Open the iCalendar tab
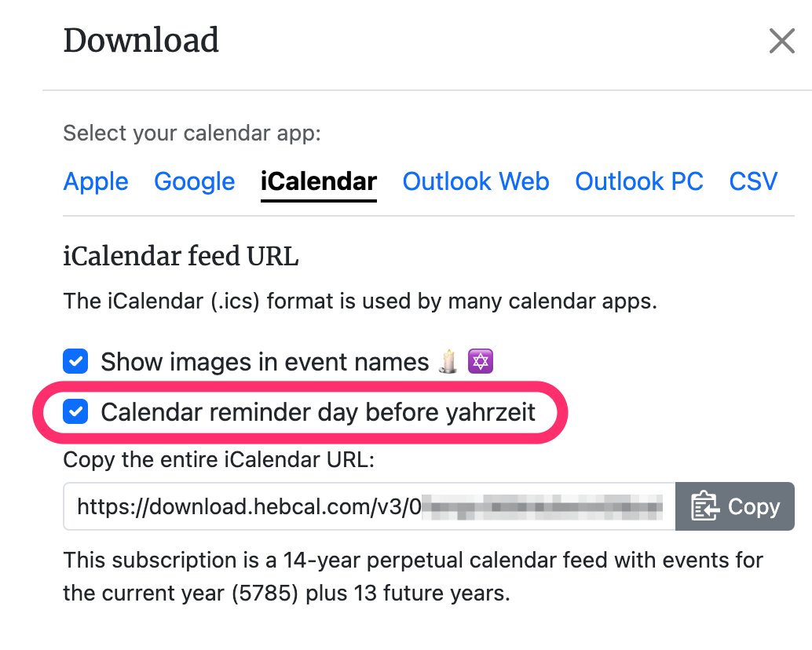Viewport: 812px width, 650px height. [319, 181]
